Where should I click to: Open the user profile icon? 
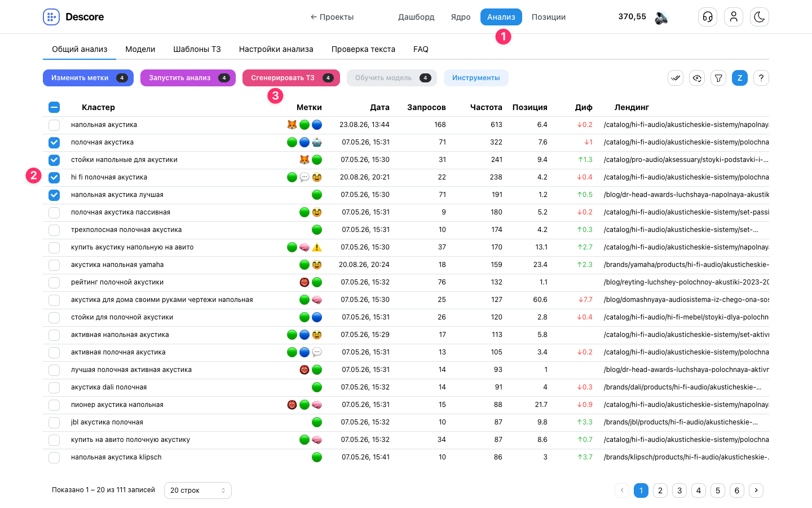pyautogui.click(x=734, y=17)
